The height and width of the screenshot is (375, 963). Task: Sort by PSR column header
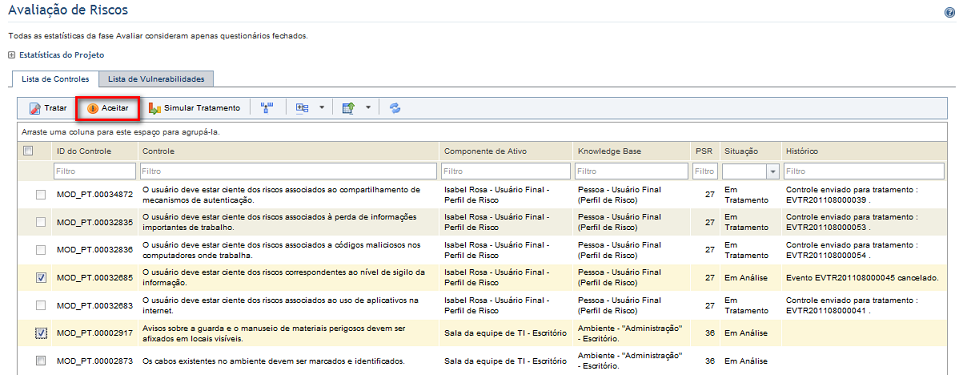click(x=703, y=151)
